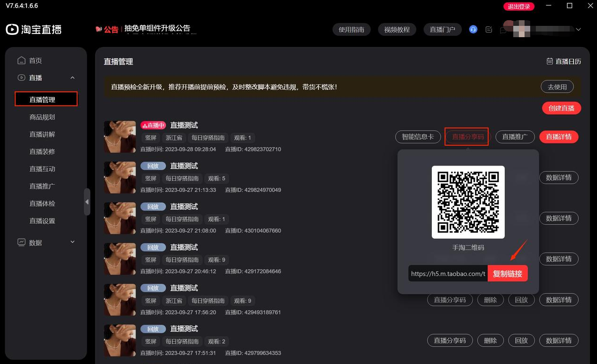Click 删除 for the 17:56:20 replay
Viewport: 597px width, 364px height.
pyautogui.click(x=491, y=300)
